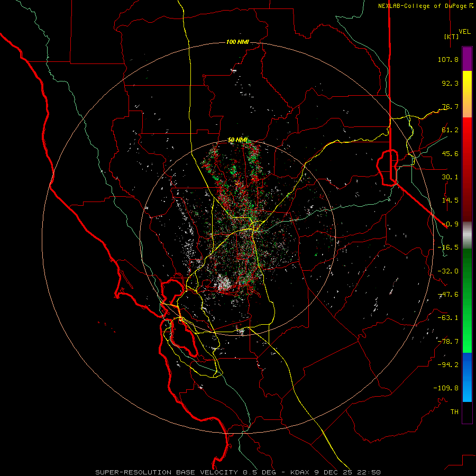
Task: Select the -47.6 value on velocity scale
Action: (448, 295)
